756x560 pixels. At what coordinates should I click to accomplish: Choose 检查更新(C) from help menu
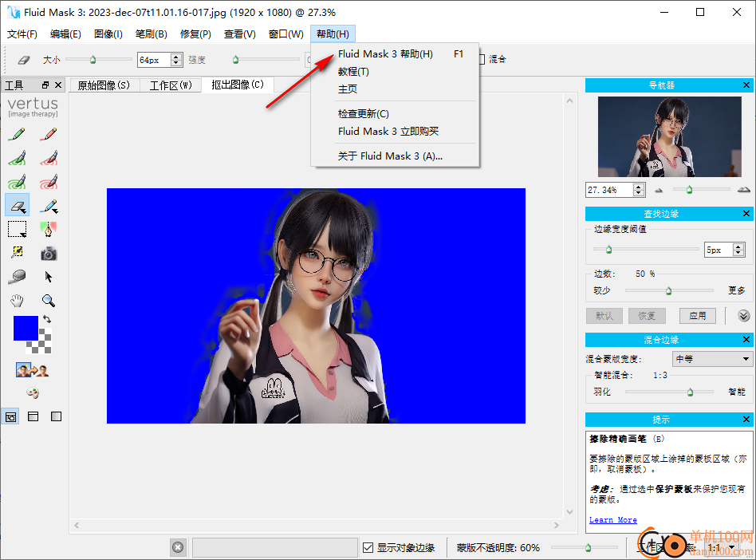[x=395, y=114]
